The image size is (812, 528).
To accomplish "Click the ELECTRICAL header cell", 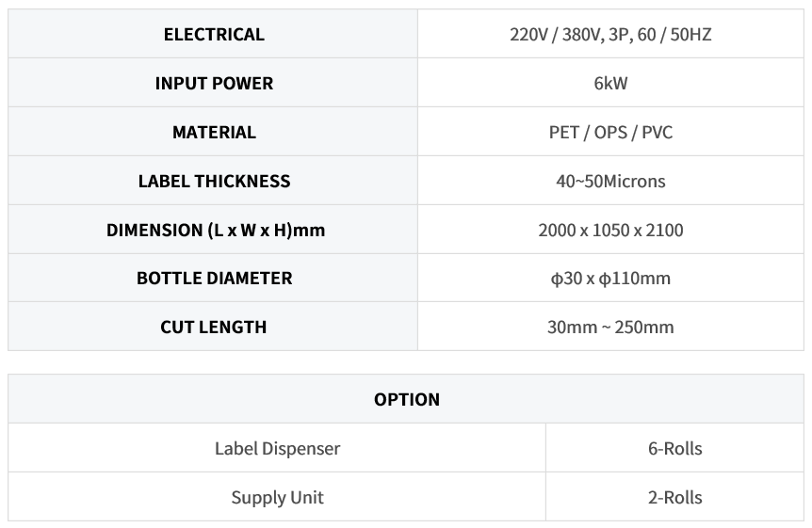I will point(213,34).
